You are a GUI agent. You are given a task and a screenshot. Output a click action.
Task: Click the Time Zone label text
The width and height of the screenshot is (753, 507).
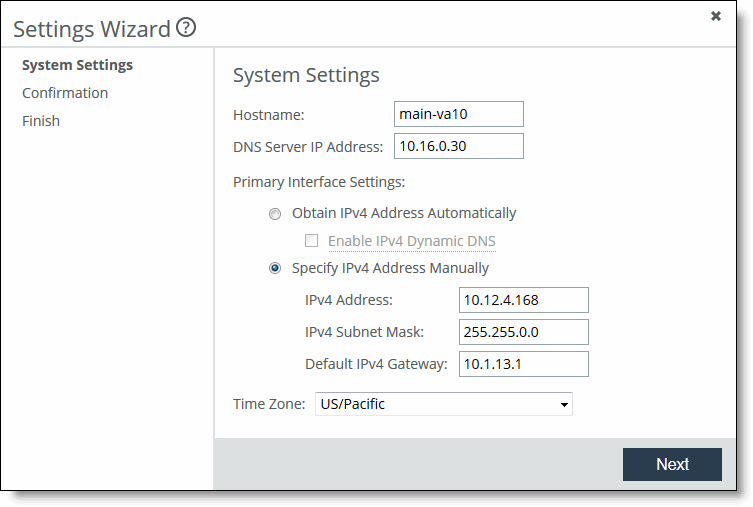[269, 404]
